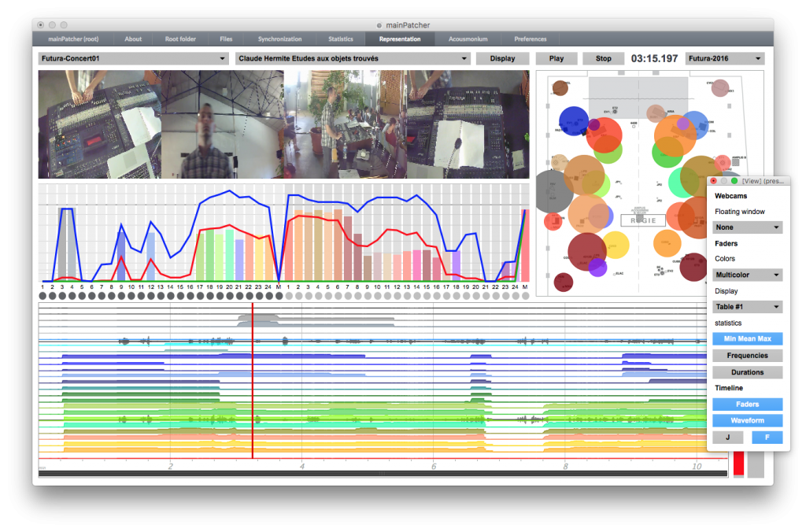Open the Futura-Concert01 dropdown

(x=133, y=58)
